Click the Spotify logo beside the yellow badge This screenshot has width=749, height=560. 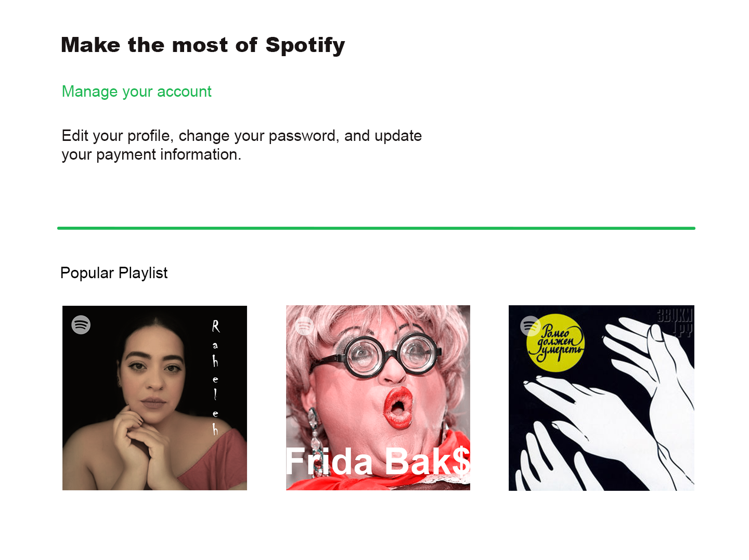(530, 326)
